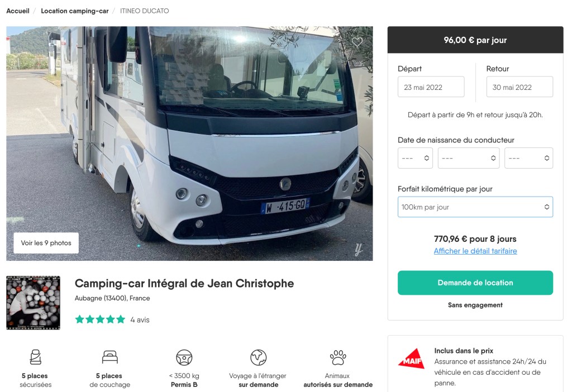Go to Accueil breadcrumb
Screen dimensions: 572x392
click(18, 11)
